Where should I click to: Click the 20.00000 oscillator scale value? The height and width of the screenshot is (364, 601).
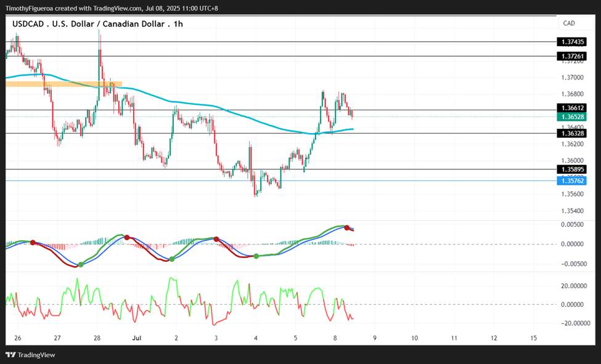[x=574, y=286]
